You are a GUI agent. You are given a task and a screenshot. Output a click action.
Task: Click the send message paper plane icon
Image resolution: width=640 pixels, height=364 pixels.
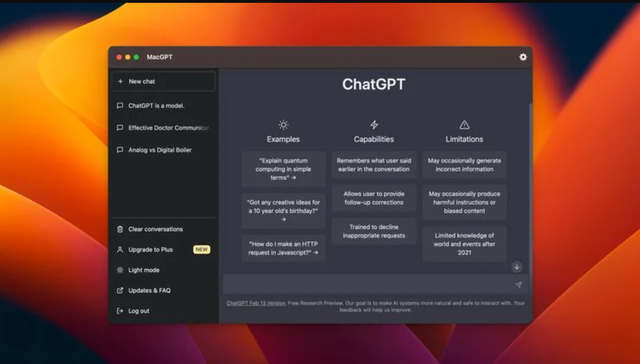[519, 285]
